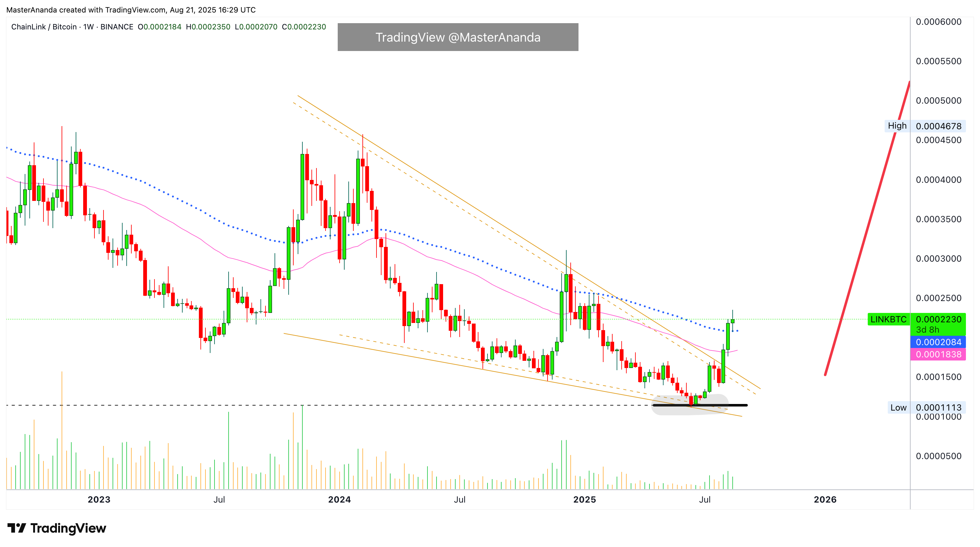Image resolution: width=980 pixels, height=547 pixels.
Task: Click the 0.0003500 price axis tick
Action: tap(938, 219)
